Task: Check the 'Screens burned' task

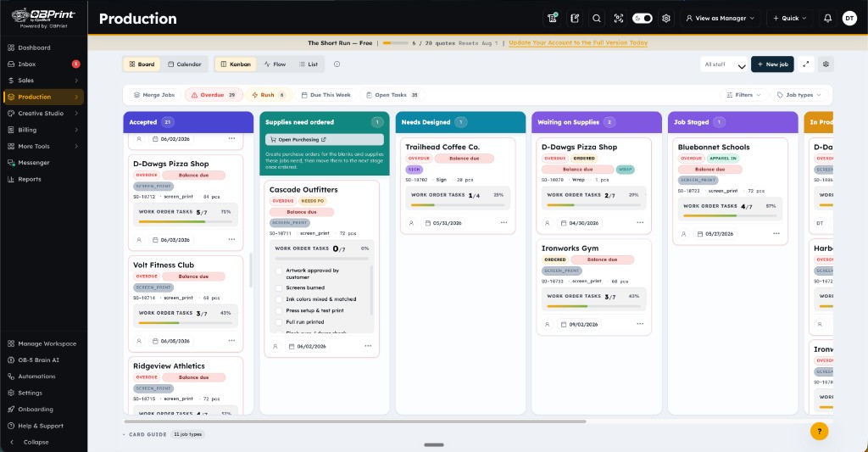Action: (x=279, y=288)
